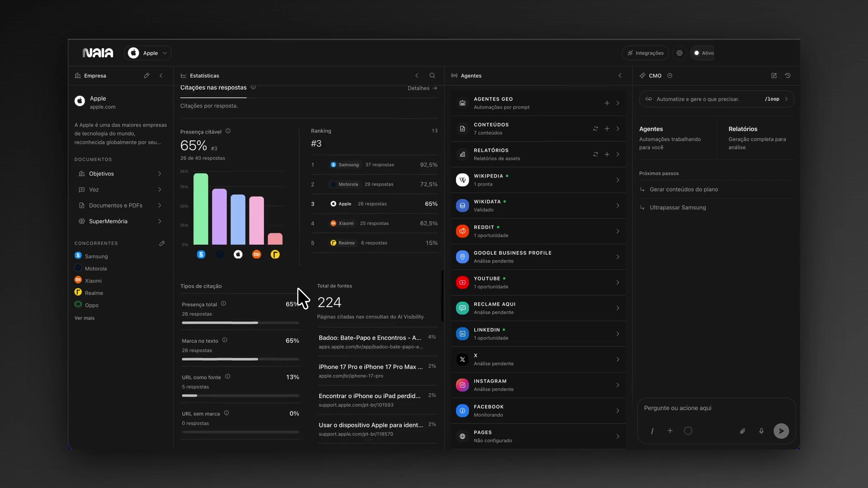The width and height of the screenshot is (868, 488).
Task: Toggle the Ativo status switch
Action: tap(703, 53)
